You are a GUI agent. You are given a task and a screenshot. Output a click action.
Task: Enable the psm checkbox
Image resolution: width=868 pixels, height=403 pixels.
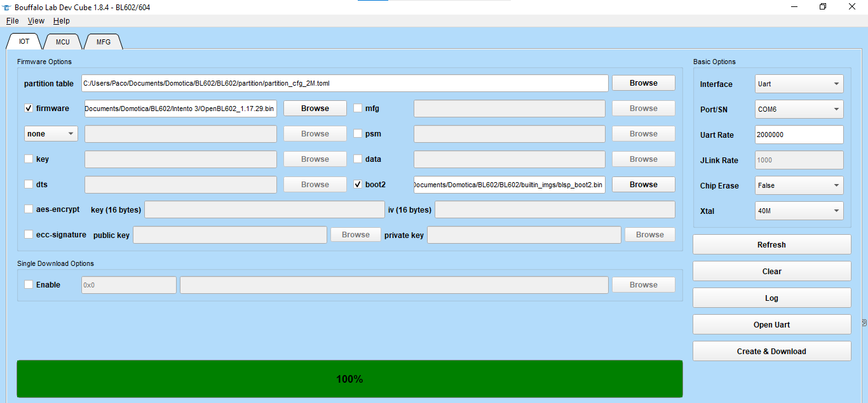[x=358, y=134]
